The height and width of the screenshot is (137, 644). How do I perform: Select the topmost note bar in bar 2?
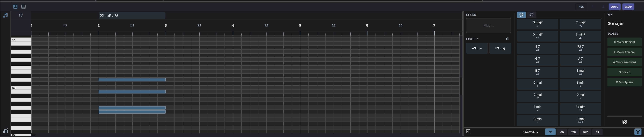tap(132, 80)
